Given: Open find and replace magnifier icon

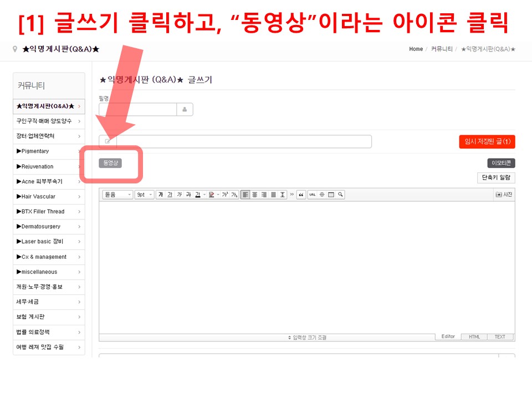Looking at the screenshot, I should [340, 195].
